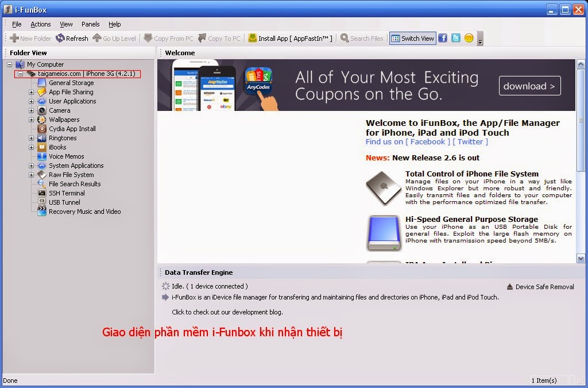This screenshot has height=388, width=588.
Task: Click Welcome panel scrollbar down arrow
Action: click(581, 259)
